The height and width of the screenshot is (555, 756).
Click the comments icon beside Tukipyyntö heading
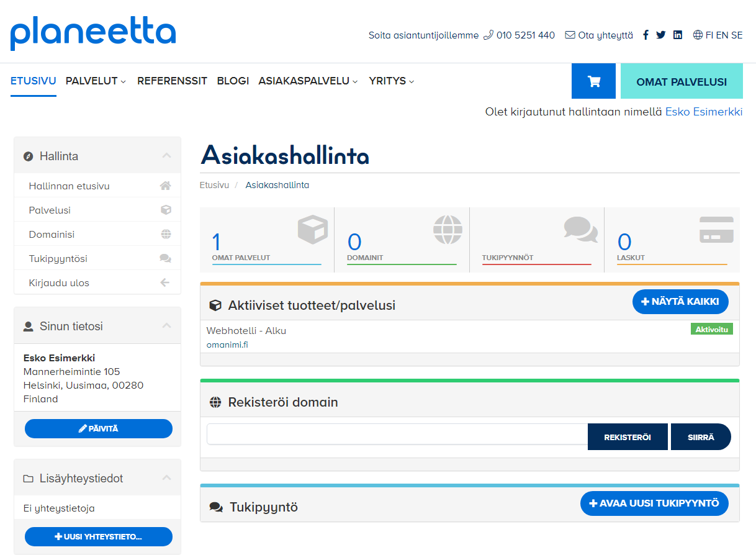coord(216,507)
